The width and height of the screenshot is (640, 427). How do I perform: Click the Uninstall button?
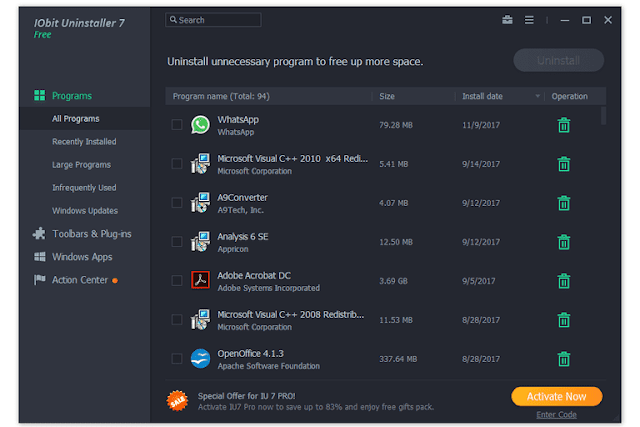(558, 60)
